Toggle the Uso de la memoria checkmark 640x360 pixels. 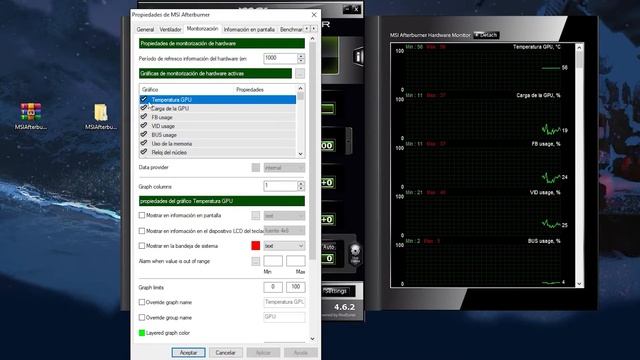143,143
